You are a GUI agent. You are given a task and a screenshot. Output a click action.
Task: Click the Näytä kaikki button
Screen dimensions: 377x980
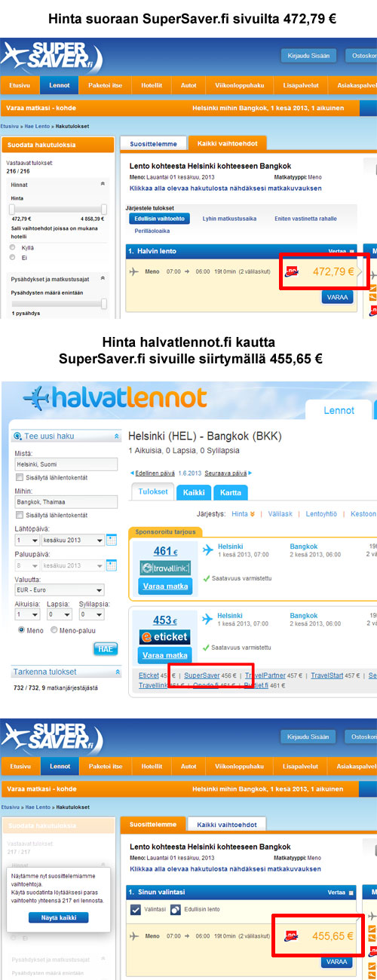coord(59,917)
